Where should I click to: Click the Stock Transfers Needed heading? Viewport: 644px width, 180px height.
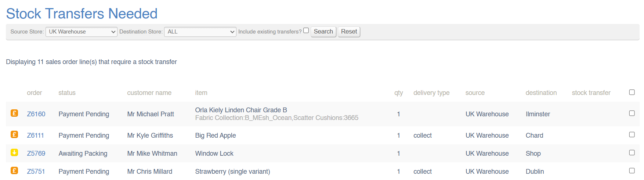click(x=82, y=14)
